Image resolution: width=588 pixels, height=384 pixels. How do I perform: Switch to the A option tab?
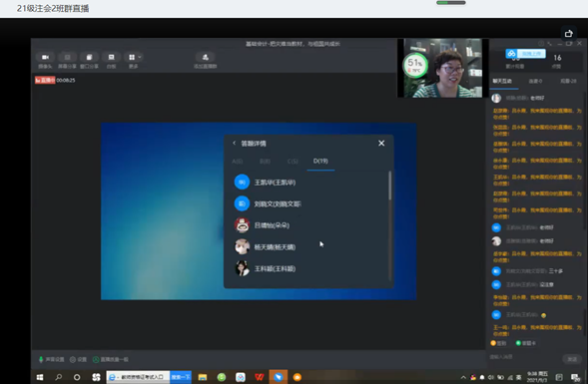(238, 162)
